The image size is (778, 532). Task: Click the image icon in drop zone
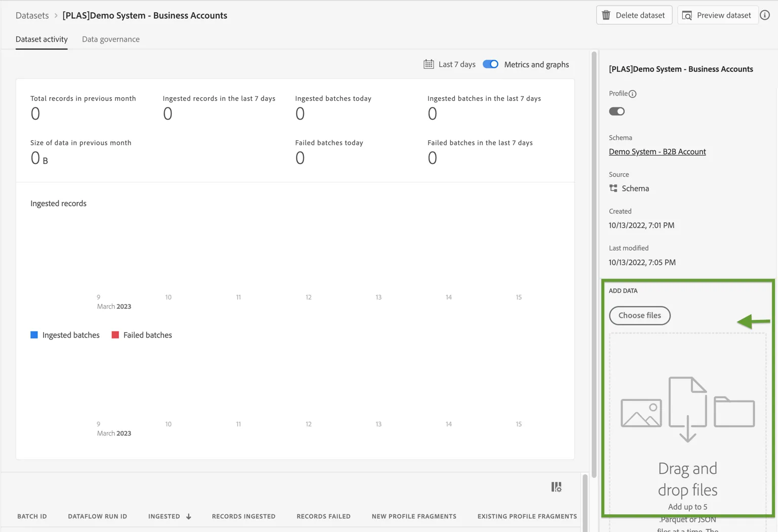(x=641, y=413)
